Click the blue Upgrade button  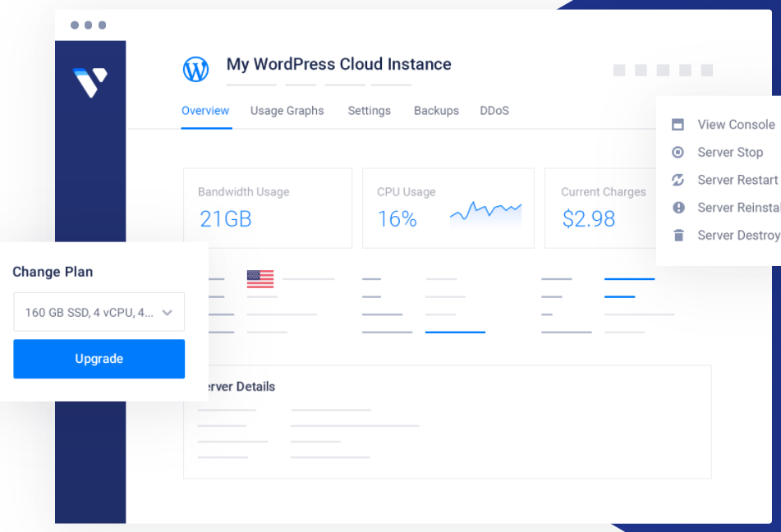(x=99, y=359)
